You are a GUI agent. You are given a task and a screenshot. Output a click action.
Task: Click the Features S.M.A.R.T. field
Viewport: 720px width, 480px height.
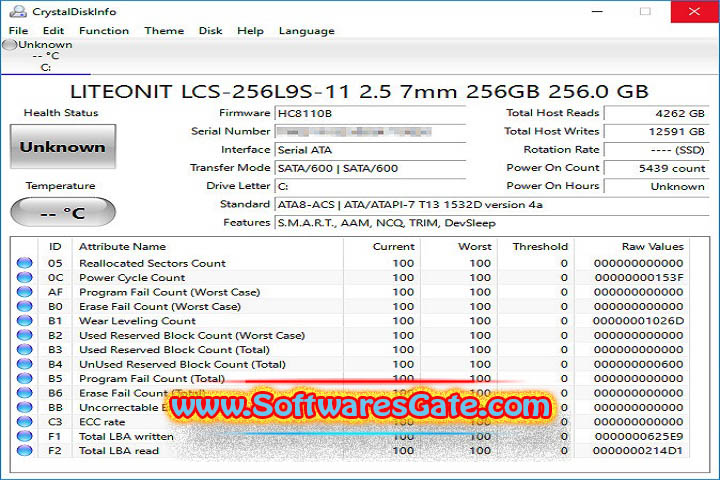click(492, 223)
